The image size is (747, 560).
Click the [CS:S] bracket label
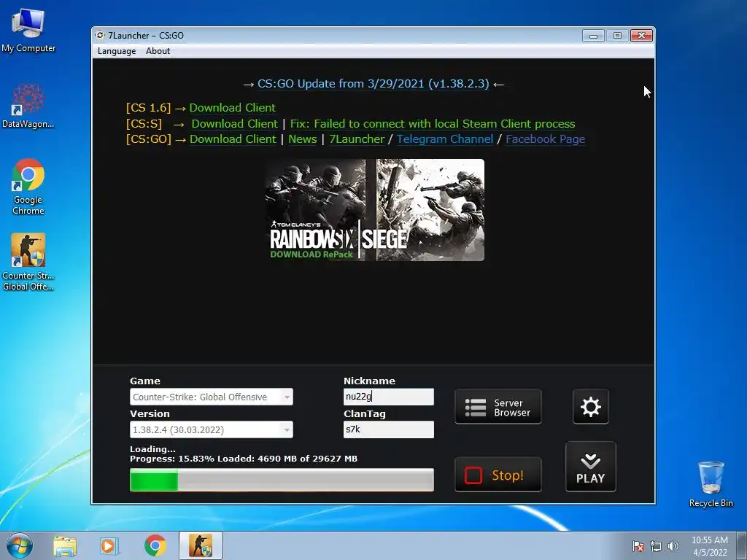144,124
